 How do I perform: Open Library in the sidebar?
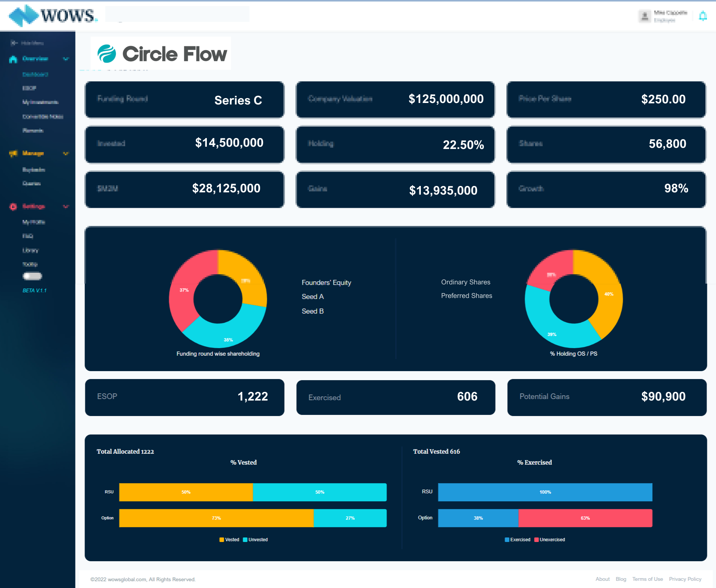31,250
